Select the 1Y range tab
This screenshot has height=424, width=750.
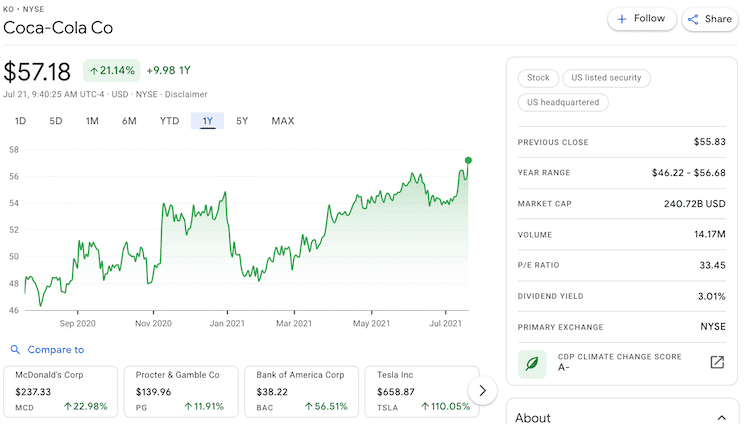click(207, 121)
